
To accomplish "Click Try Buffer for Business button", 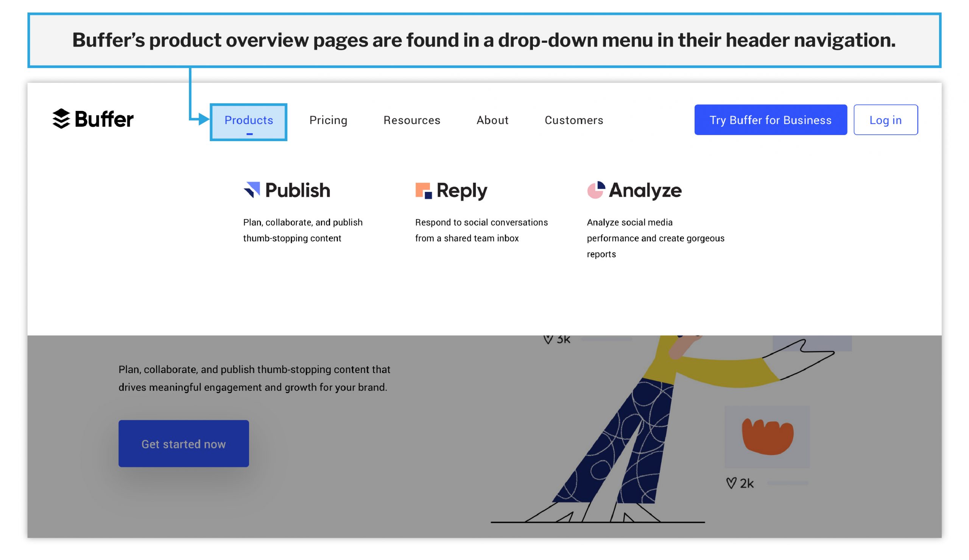I will (770, 119).
